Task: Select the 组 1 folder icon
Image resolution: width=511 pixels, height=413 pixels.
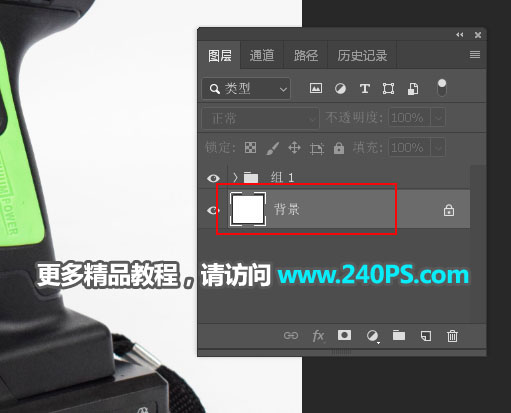Action: click(x=251, y=177)
